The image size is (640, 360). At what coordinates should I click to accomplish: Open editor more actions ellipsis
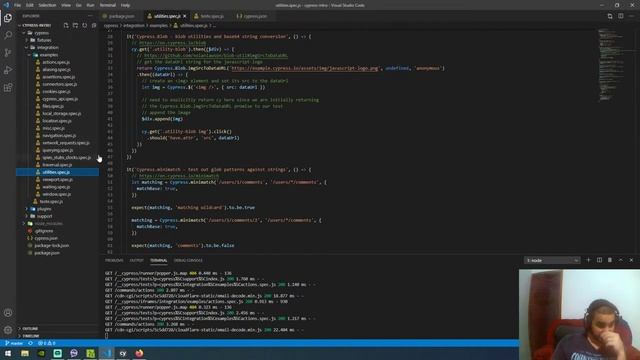click(x=631, y=16)
